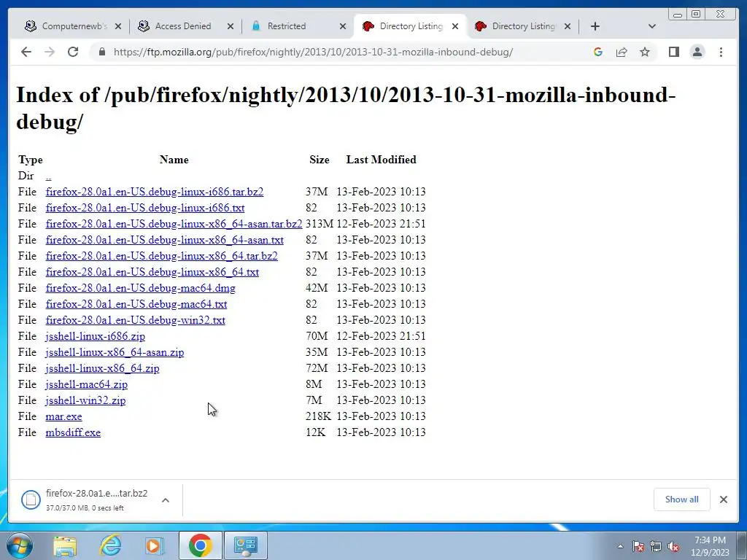Open the Action Center flag icon
This screenshot has width=747, height=560.
638,547
